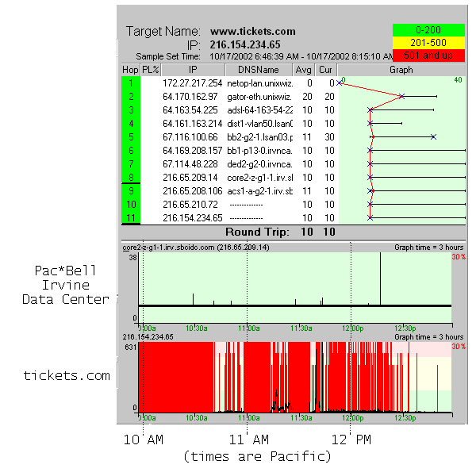Click hop 5 current latency X marker
476x476 pixels.
433,137
